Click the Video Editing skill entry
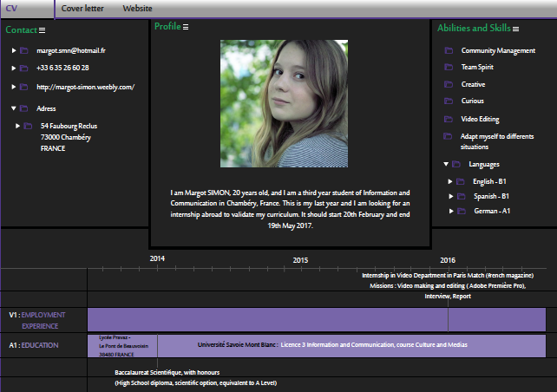The width and height of the screenshot is (557, 392). pos(480,120)
